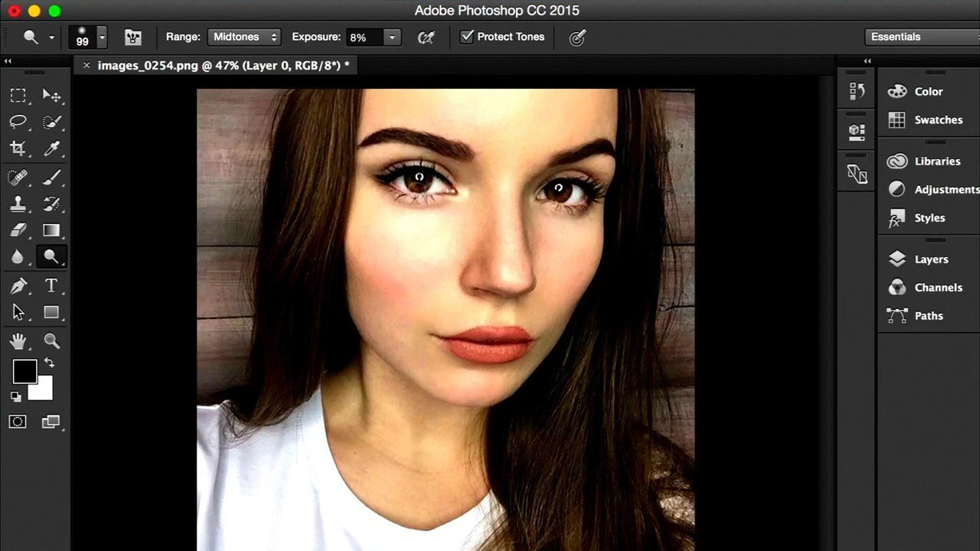
Task: Toggle Quick Mask mode
Action: coord(18,422)
